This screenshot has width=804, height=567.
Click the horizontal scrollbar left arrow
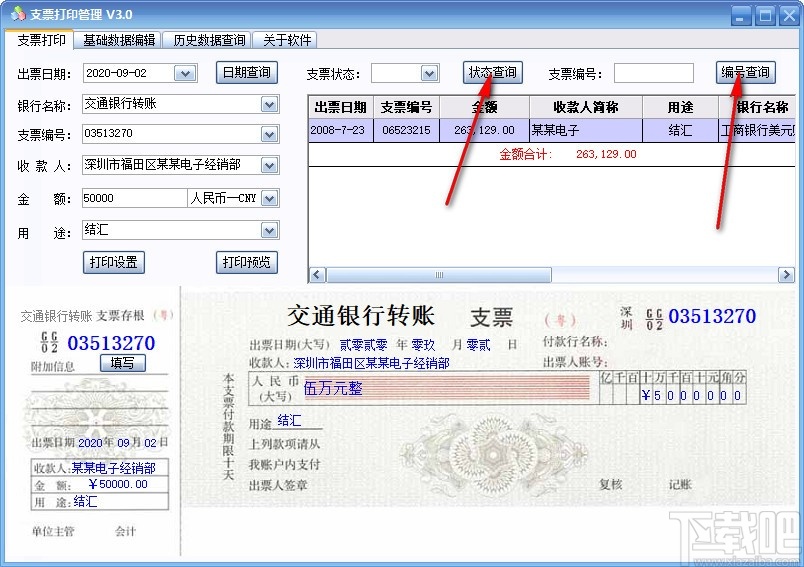coord(317,275)
